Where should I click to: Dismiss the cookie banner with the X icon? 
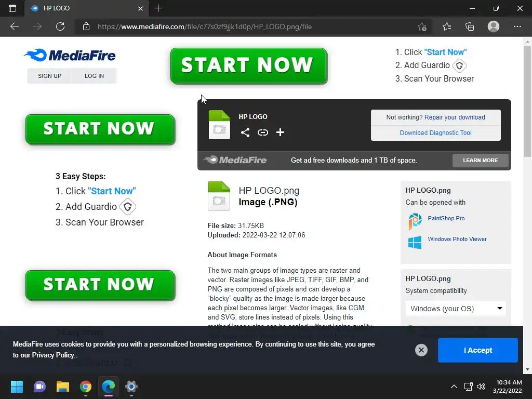pos(421,350)
